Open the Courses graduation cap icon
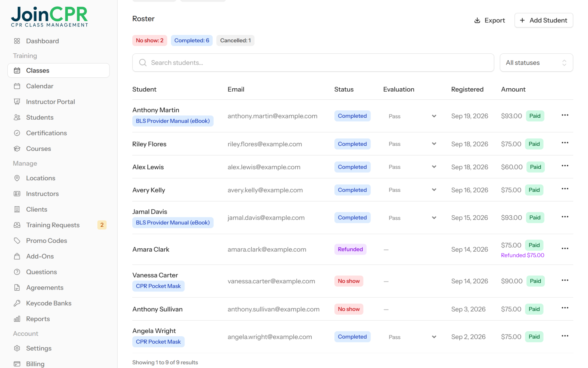This screenshot has width=588, height=368. (x=17, y=149)
